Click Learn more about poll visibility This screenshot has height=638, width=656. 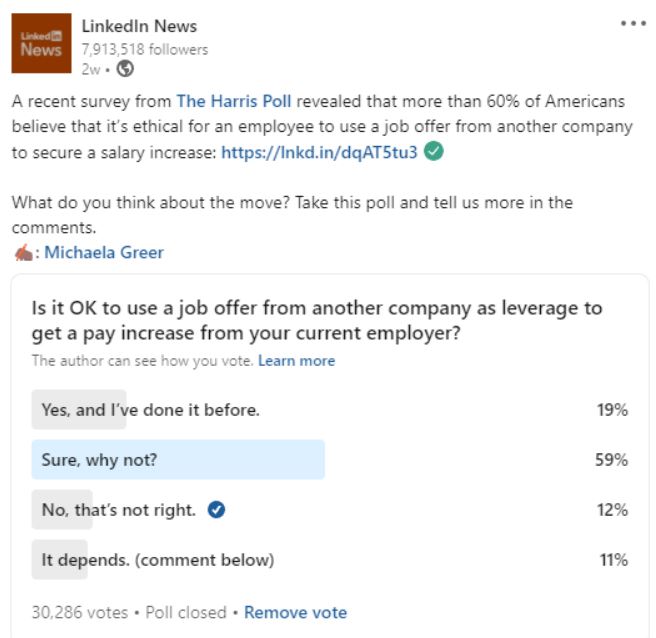(x=296, y=361)
